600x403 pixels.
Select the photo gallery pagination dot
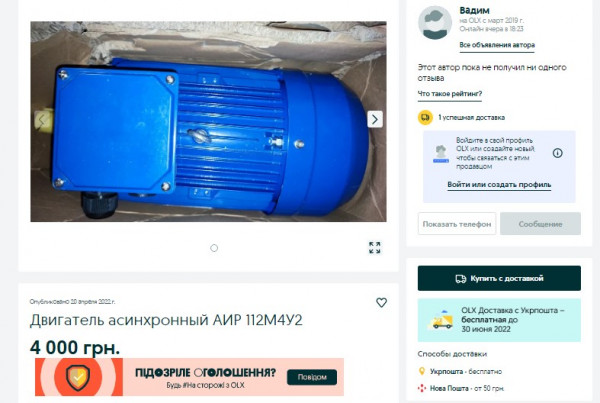[x=214, y=248]
